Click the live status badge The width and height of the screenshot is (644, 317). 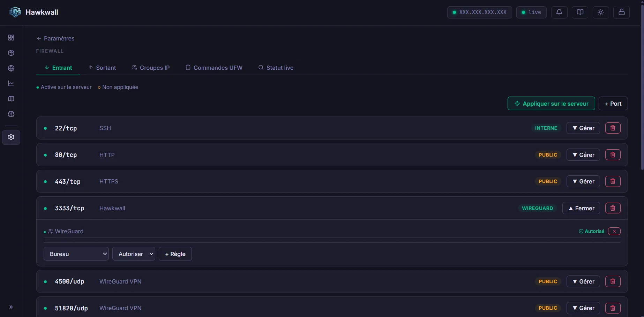pos(531,12)
